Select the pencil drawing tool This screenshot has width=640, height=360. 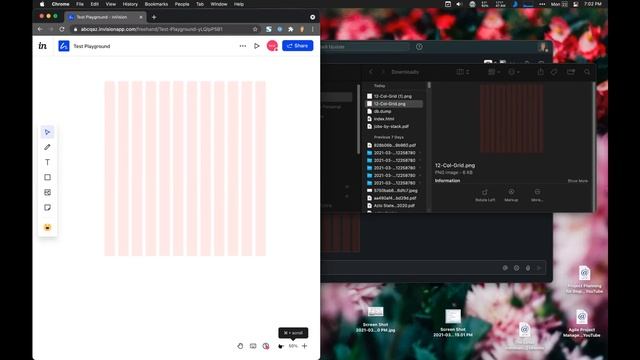(x=47, y=147)
